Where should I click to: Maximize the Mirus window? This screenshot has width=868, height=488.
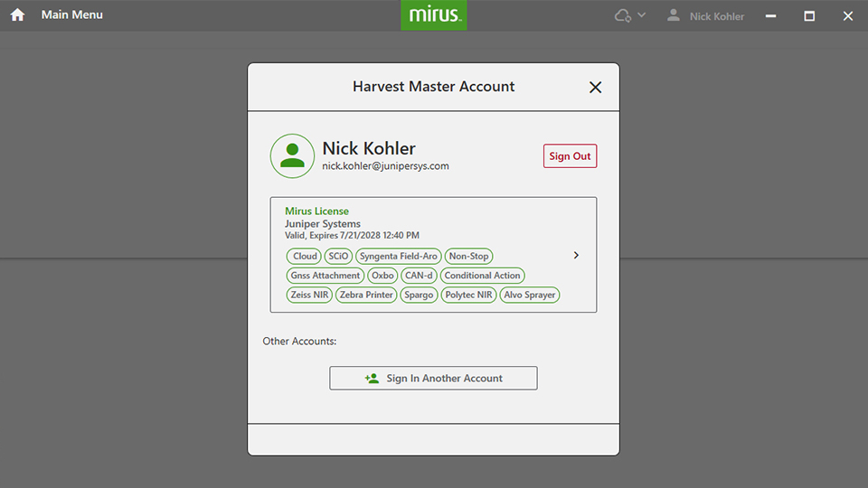(809, 16)
